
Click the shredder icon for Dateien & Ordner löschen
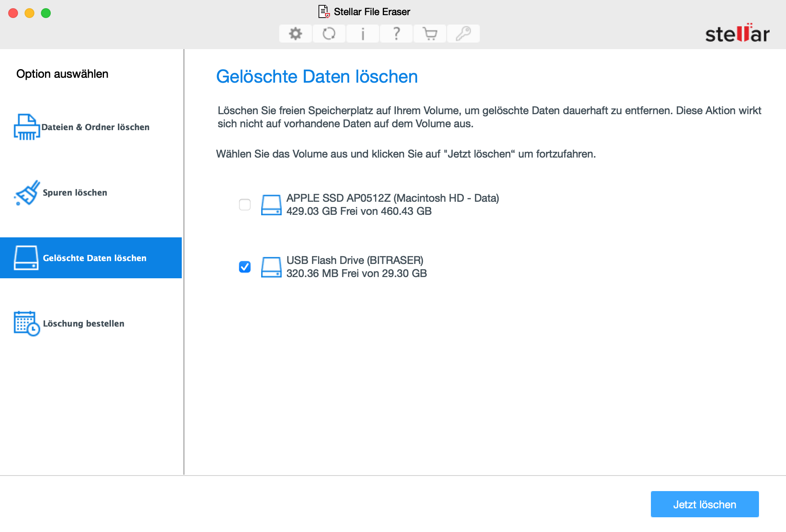[x=27, y=127]
